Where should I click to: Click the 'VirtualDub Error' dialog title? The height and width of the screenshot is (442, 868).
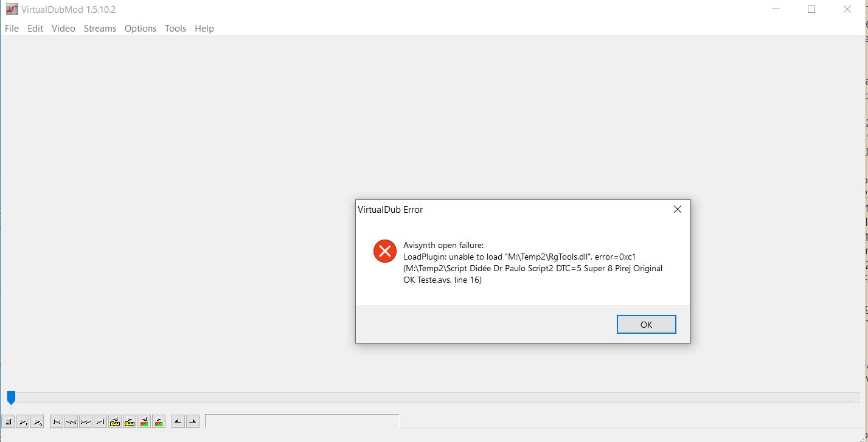click(390, 210)
